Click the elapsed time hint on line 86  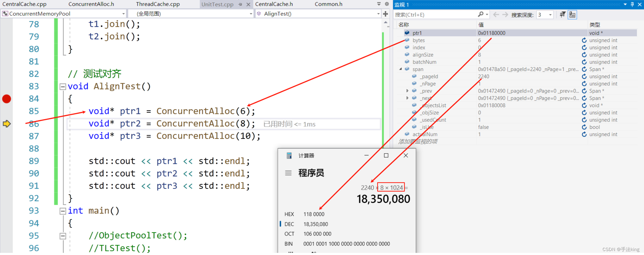point(289,124)
